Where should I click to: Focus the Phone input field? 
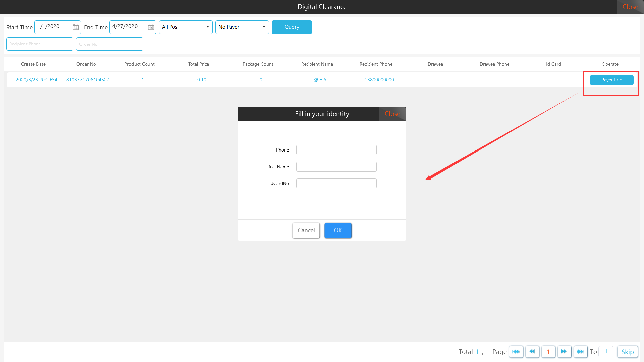(x=336, y=150)
